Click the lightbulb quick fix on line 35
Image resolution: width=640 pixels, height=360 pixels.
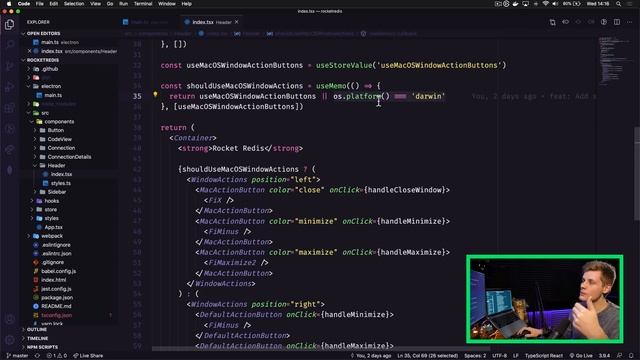pos(155,95)
